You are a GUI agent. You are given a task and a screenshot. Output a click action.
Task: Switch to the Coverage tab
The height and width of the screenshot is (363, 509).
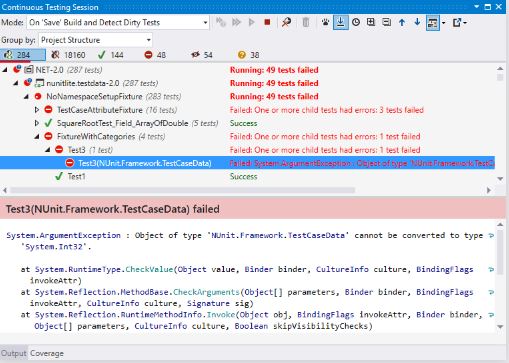pyautogui.click(x=47, y=353)
